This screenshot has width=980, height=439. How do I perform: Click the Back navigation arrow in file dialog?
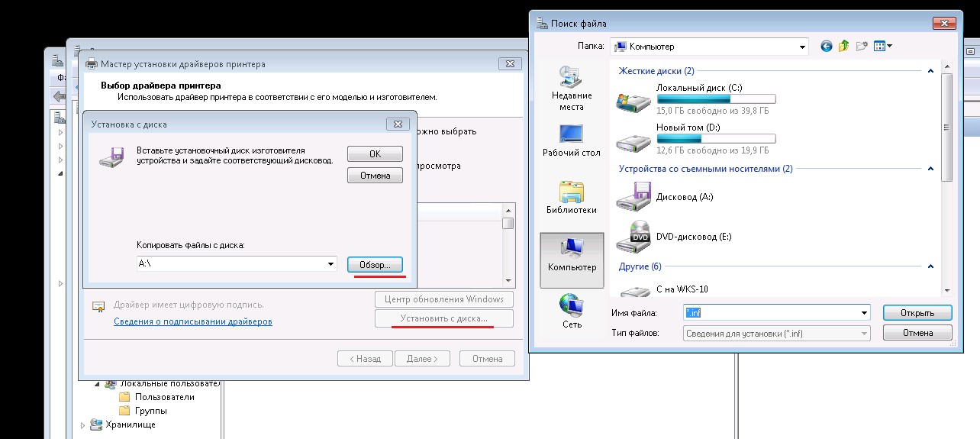tap(826, 47)
